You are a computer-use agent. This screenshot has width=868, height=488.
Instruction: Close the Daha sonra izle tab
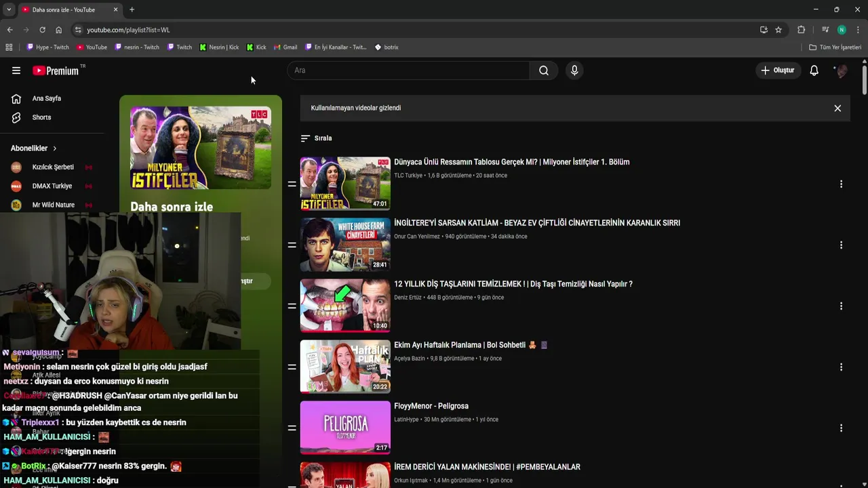(115, 9)
